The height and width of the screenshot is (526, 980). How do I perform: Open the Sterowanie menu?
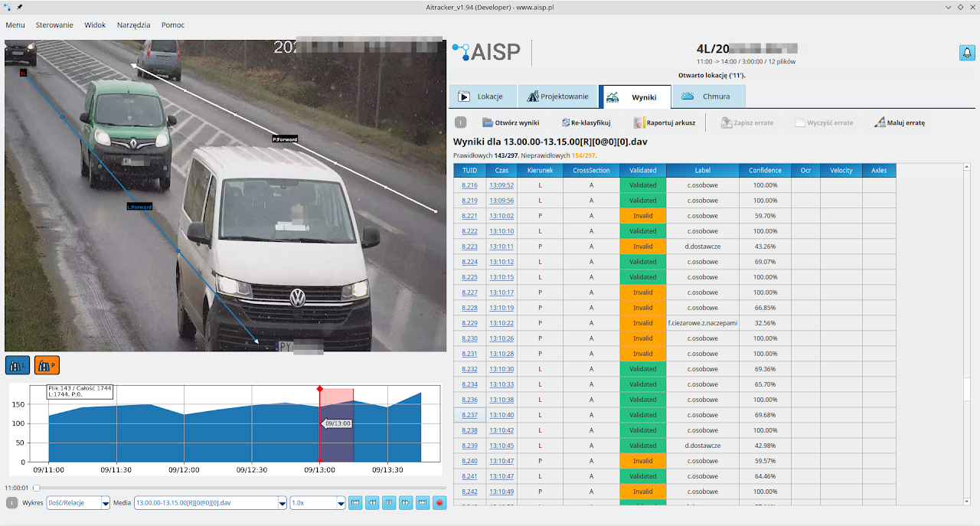point(54,25)
